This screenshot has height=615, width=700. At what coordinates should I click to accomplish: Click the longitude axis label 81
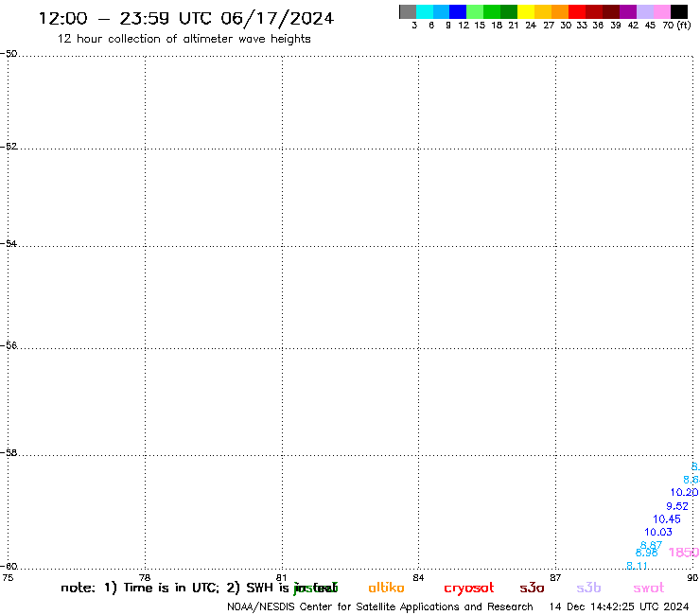tap(281, 577)
